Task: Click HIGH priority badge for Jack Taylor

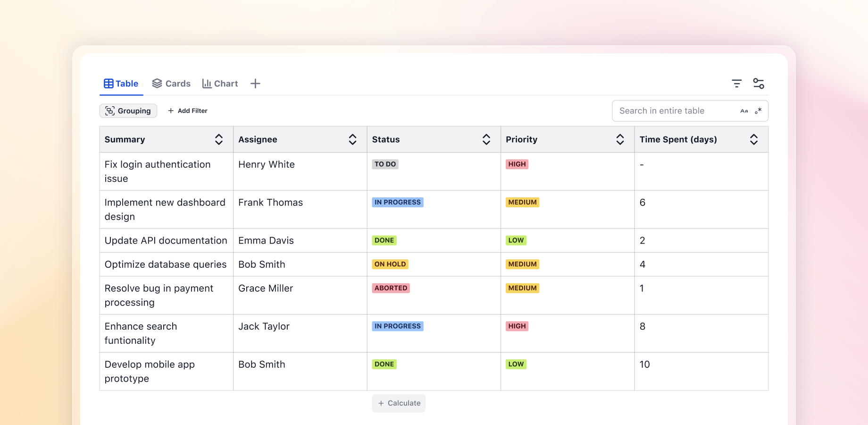Action: point(517,326)
